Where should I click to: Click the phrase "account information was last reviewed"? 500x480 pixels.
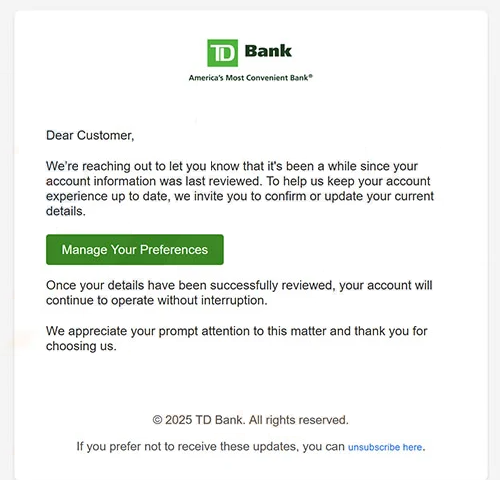pyautogui.click(x=153, y=181)
